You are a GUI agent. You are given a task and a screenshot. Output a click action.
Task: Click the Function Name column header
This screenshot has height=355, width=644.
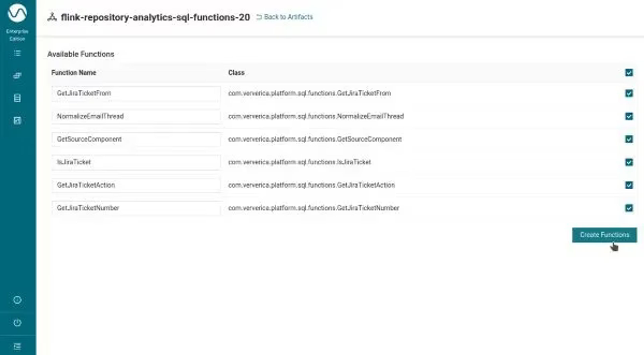pos(74,73)
